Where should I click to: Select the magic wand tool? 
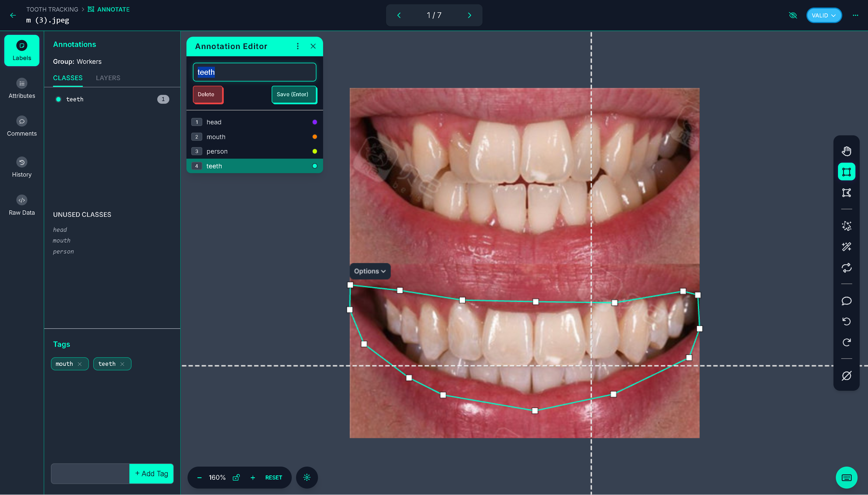coord(846,247)
